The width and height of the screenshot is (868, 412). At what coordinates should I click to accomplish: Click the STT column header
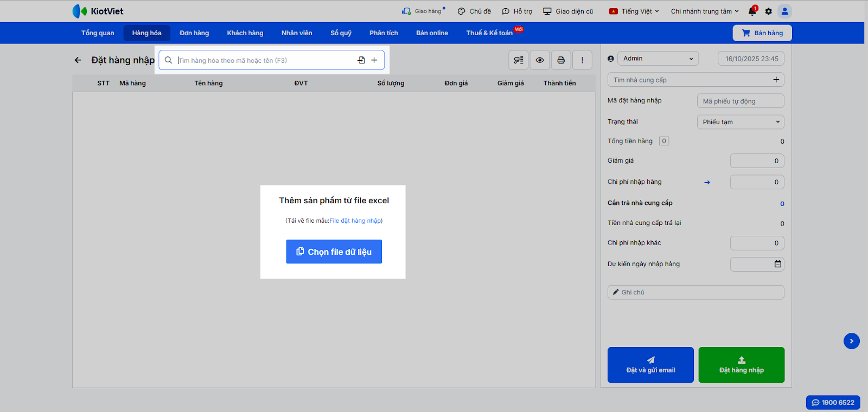pos(103,83)
